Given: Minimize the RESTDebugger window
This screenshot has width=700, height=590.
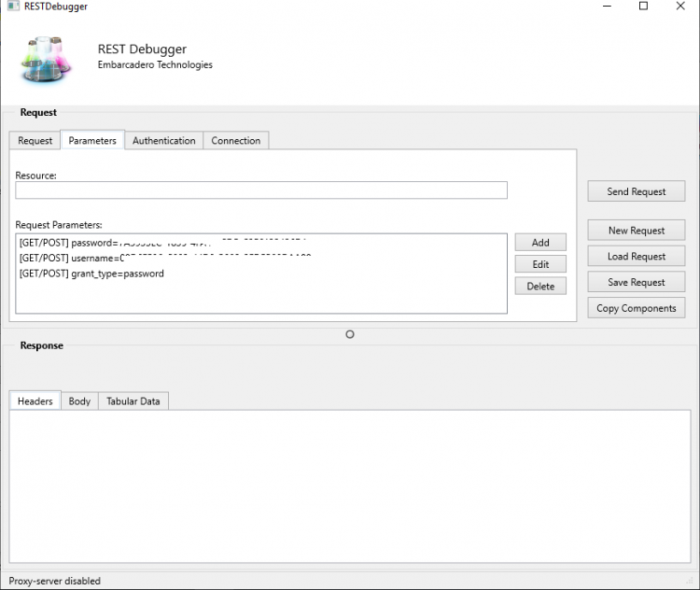Looking at the screenshot, I should pos(608,7).
